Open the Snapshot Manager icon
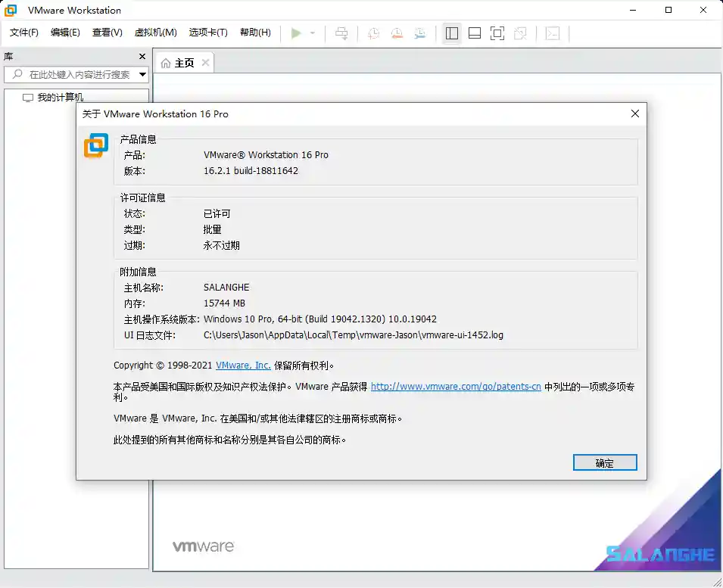Image resolution: width=723 pixels, height=588 pixels. coord(421,33)
